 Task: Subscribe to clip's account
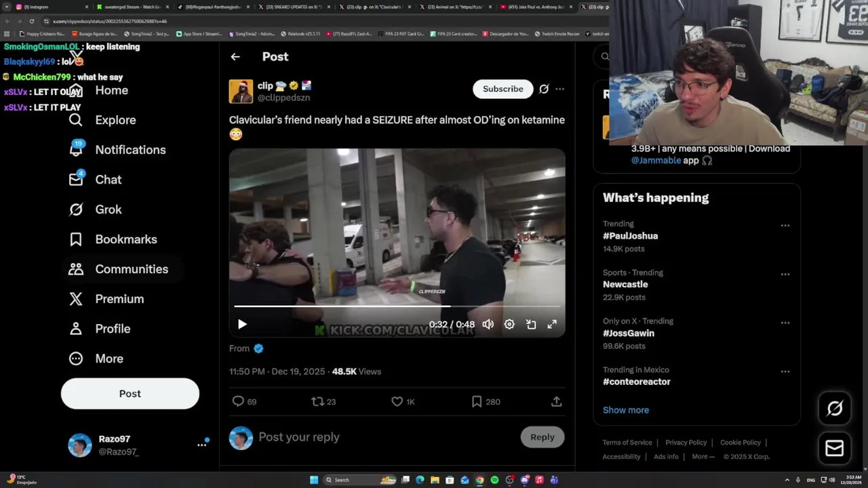503,89
